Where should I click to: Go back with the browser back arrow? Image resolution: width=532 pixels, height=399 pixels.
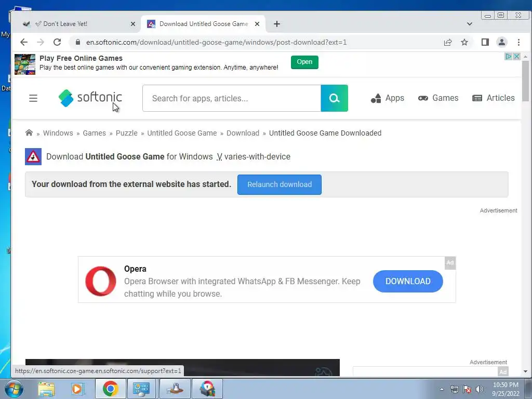tap(24, 42)
